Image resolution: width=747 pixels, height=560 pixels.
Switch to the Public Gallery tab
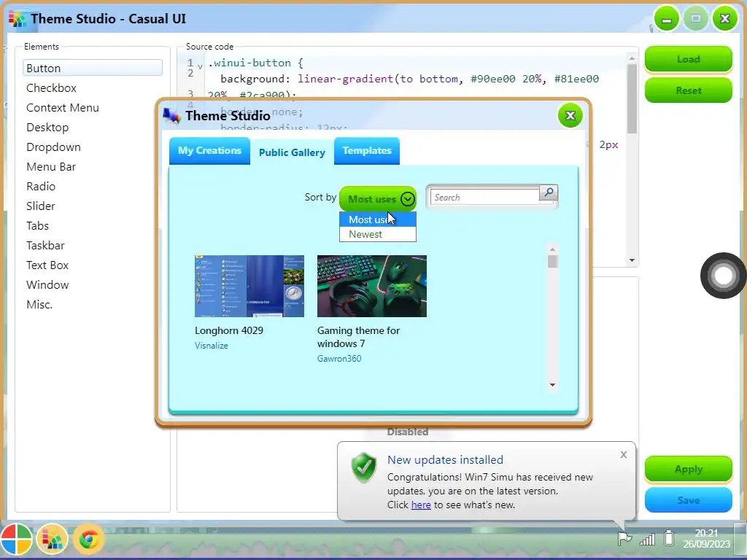292,152
